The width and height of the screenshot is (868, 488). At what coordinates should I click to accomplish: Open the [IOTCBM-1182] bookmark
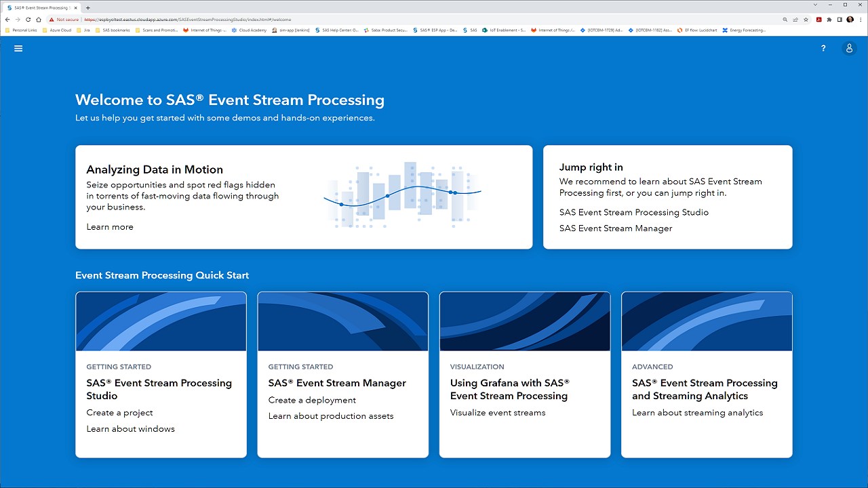(650, 30)
